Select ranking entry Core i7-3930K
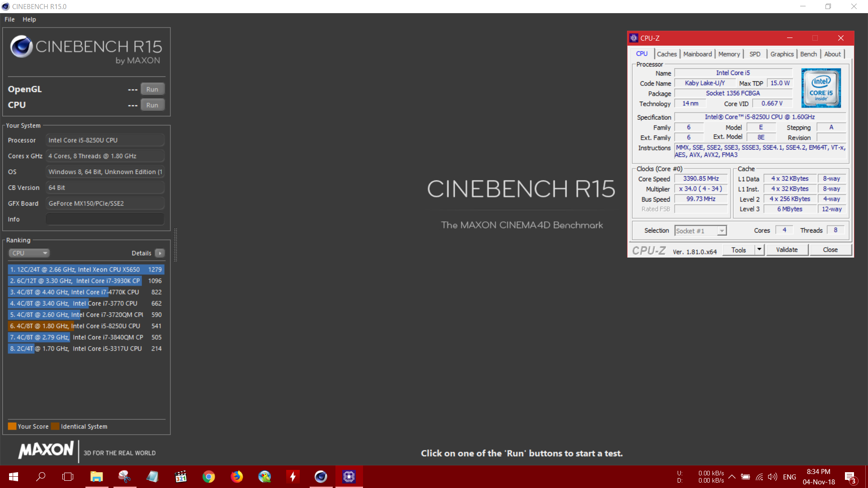Screen dimensions: 868x488 [86, 281]
